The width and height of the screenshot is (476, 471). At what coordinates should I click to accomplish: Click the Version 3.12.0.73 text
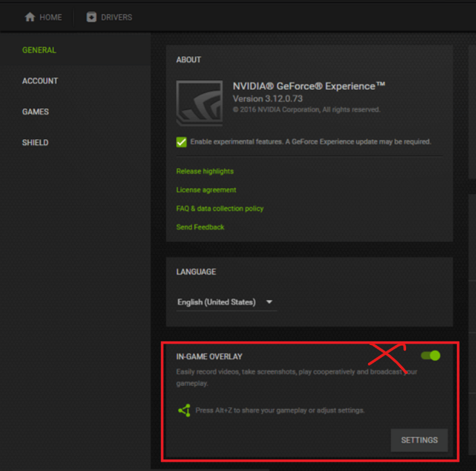268,99
